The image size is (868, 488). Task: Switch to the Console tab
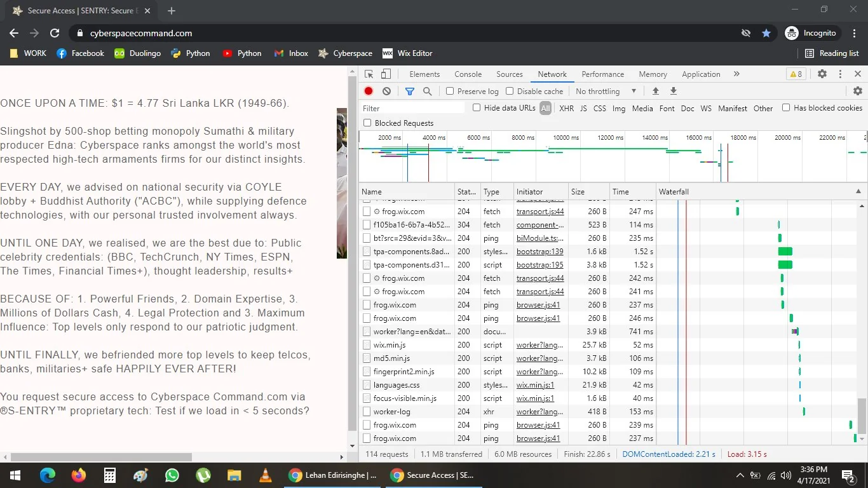coord(468,74)
